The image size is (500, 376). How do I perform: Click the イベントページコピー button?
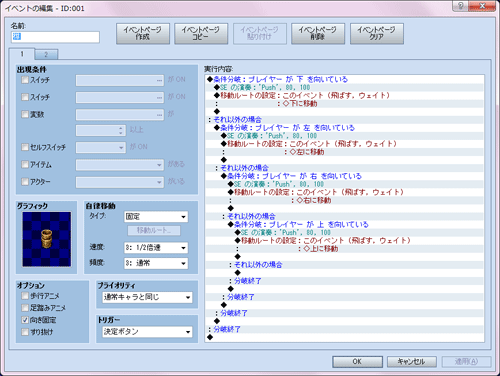pyautogui.click(x=201, y=33)
